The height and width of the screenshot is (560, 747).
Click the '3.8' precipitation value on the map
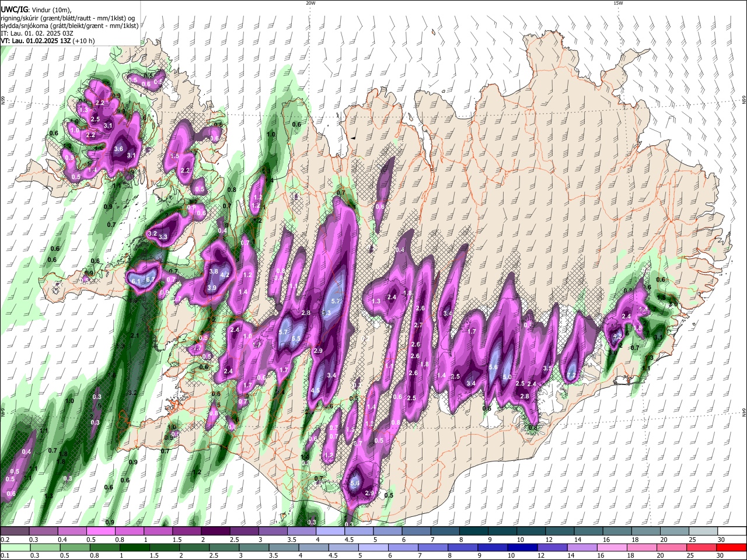pos(214,271)
